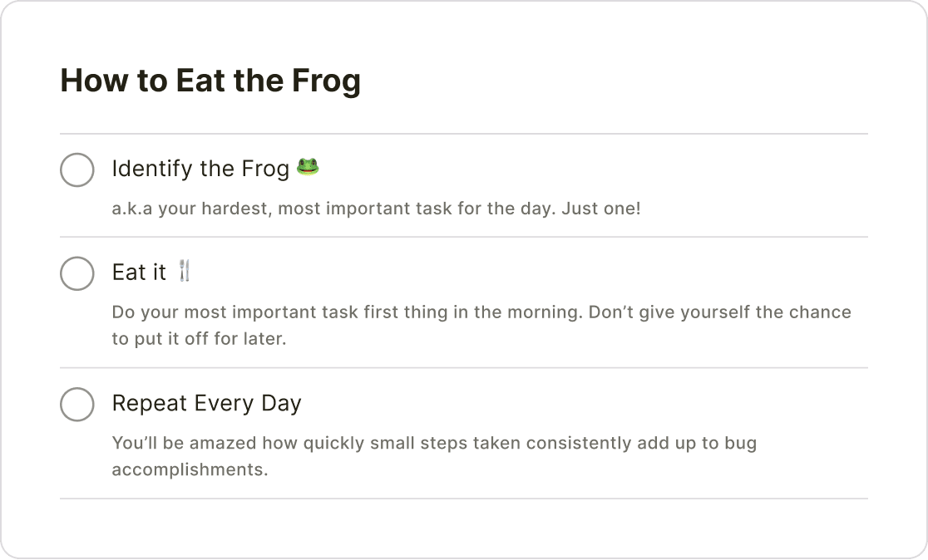Click the 'How to Eat the Frog' heading
Screen dimensions: 928x560
[x=210, y=81]
